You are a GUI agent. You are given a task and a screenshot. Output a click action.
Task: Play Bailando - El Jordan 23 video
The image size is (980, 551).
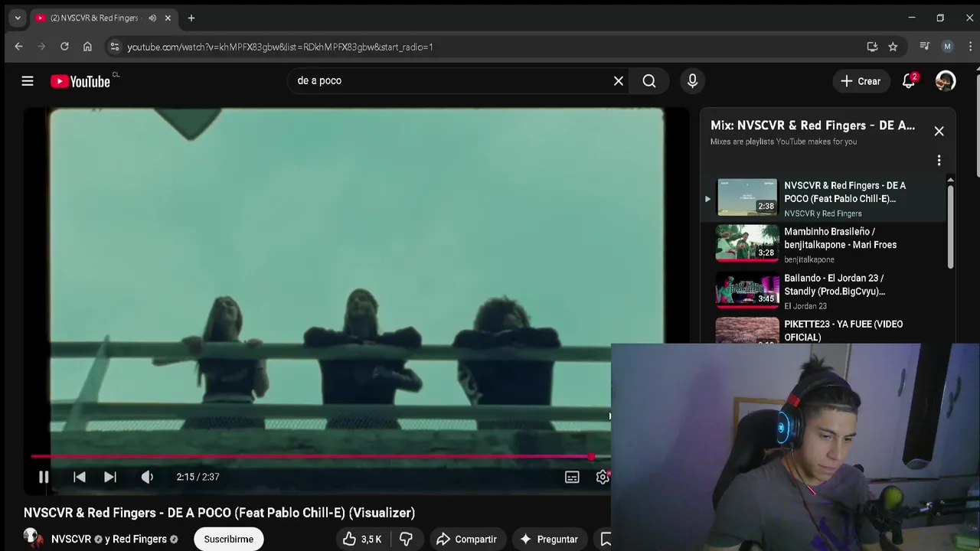coord(824,292)
